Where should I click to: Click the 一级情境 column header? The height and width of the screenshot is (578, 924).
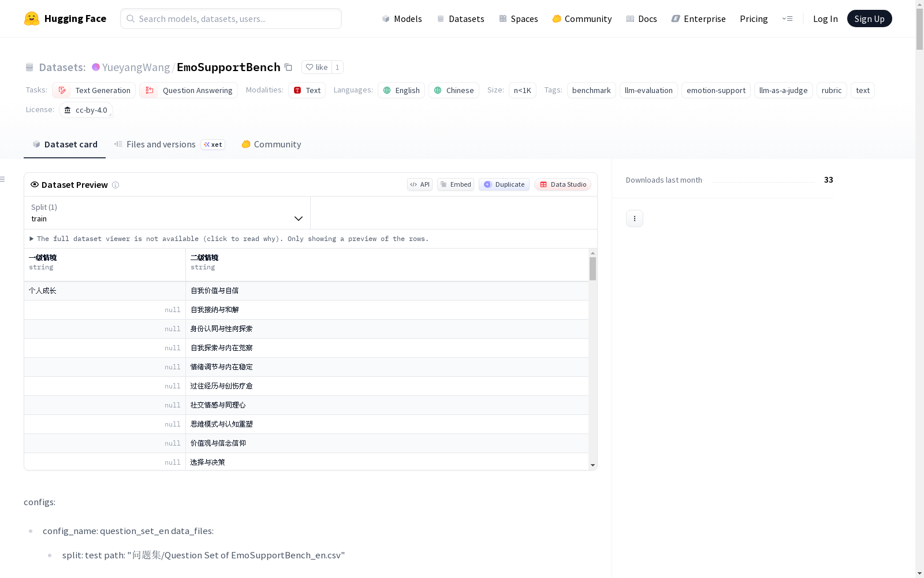105,265
